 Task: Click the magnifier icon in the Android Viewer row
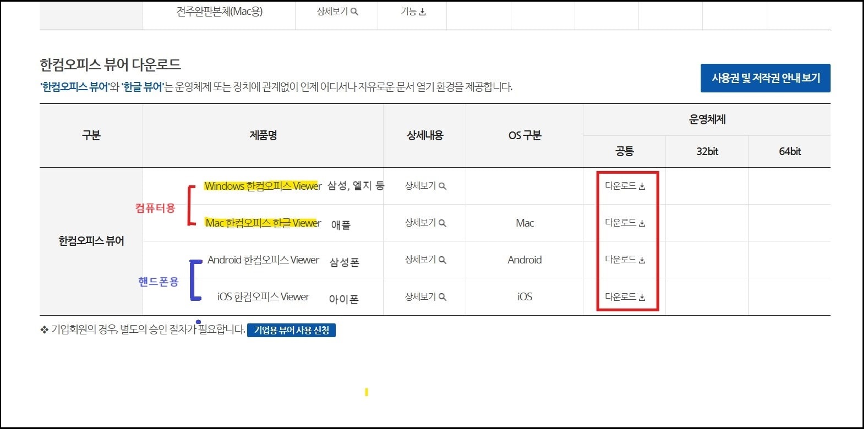(443, 260)
